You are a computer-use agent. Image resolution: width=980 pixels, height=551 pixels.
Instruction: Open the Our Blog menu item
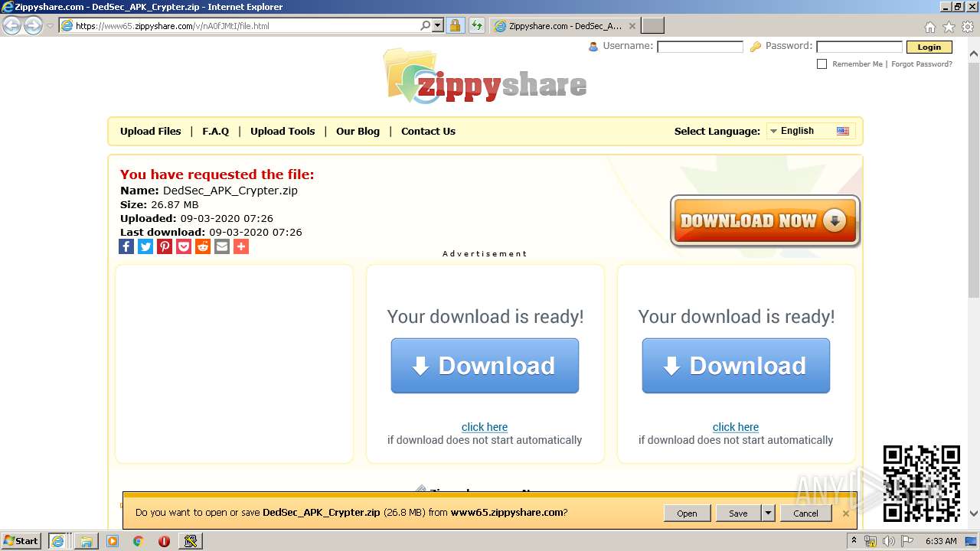(x=358, y=131)
